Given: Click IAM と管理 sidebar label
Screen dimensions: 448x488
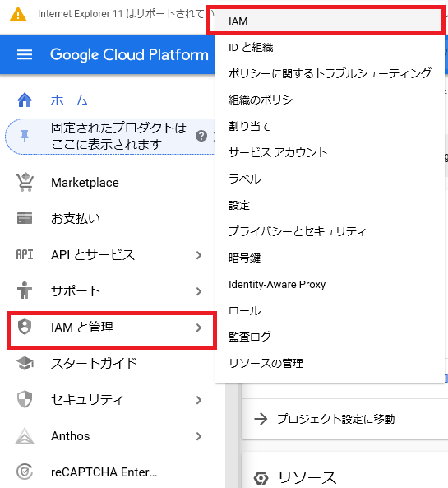Looking at the screenshot, I should click(82, 328).
